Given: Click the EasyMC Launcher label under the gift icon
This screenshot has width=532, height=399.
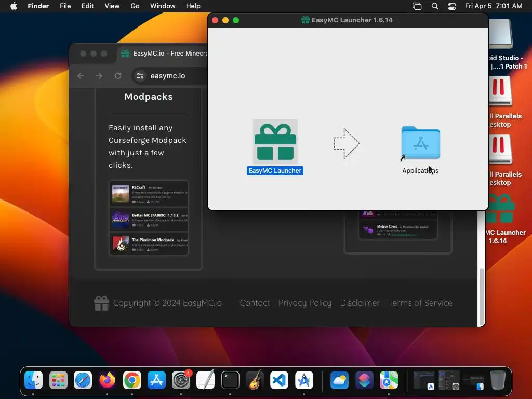Looking at the screenshot, I should (x=275, y=170).
